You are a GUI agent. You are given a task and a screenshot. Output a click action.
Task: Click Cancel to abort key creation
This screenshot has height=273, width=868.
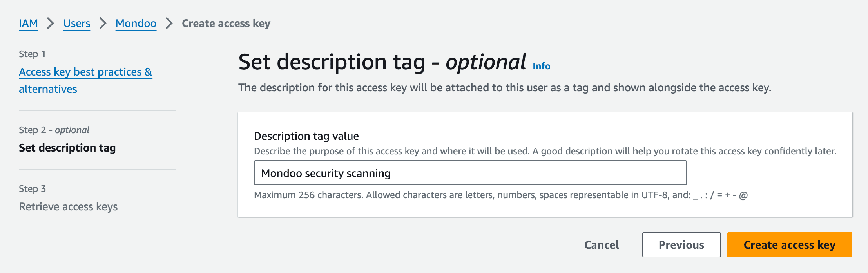pyautogui.click(x=601, y=244)
